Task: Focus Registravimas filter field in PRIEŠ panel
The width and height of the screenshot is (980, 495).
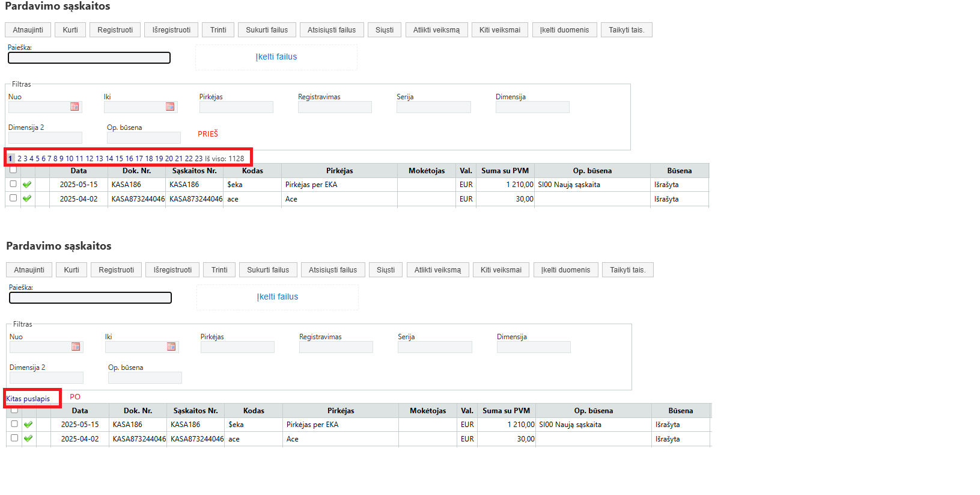Action: [335, 107]
